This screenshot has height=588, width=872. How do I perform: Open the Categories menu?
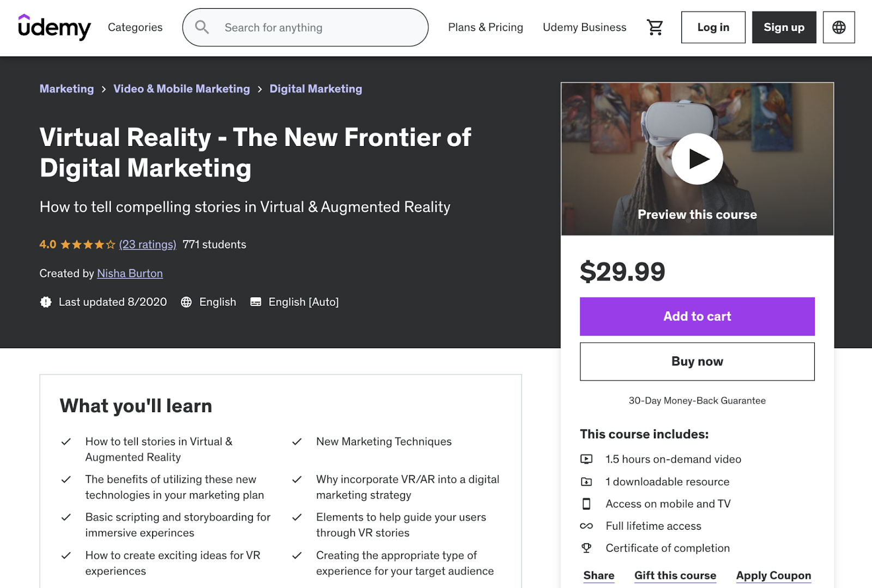(x=135, y=27)
